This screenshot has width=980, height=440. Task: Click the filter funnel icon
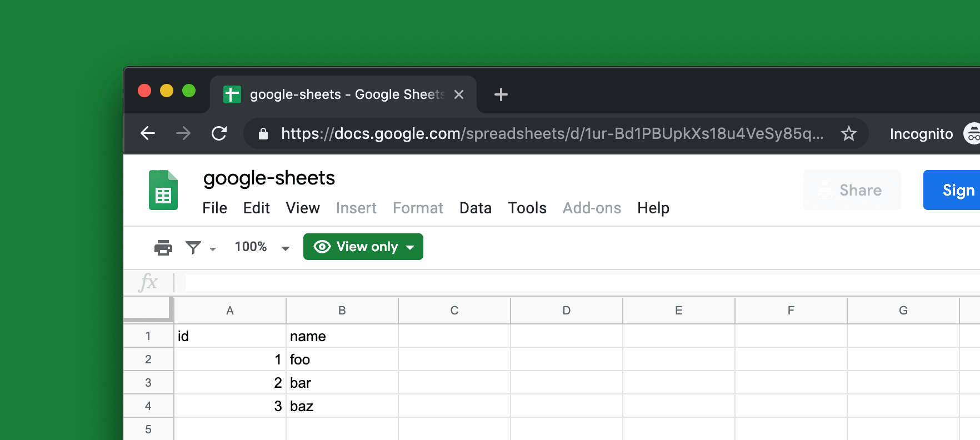[193, 247]
